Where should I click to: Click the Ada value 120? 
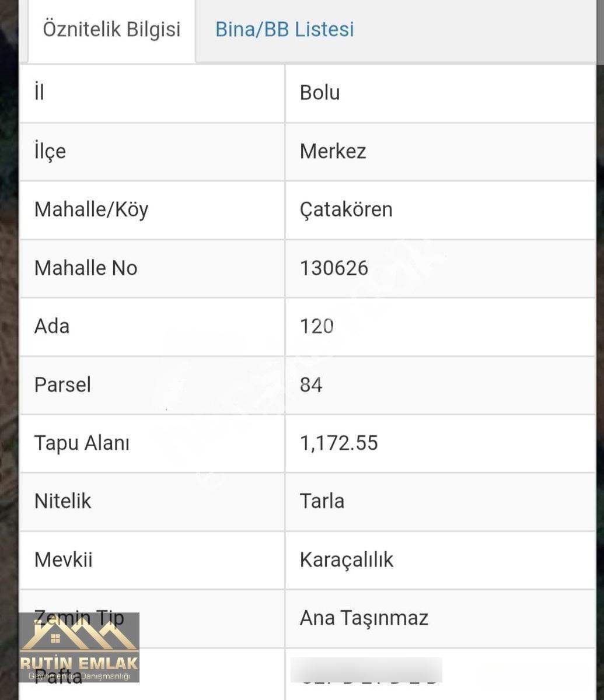(x=317, y=327)
